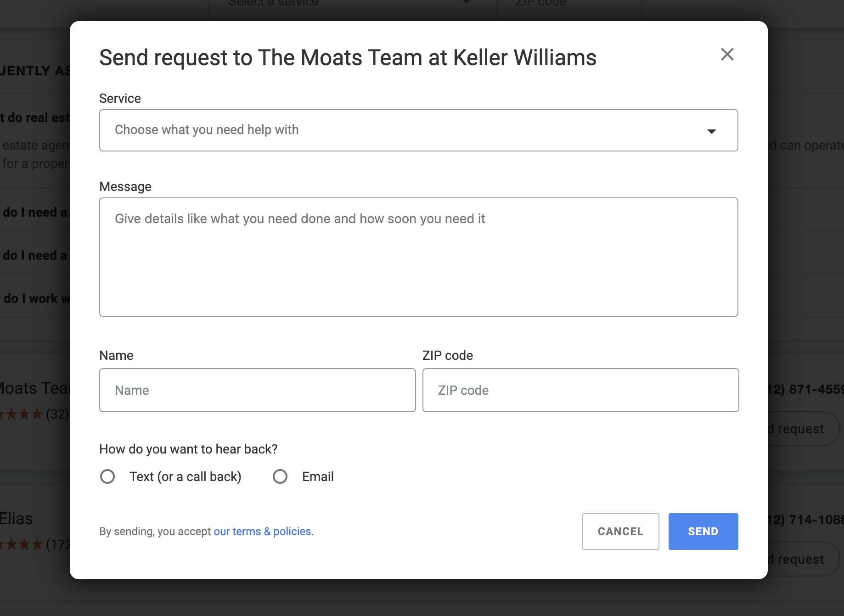Choose Email as the reply method

point(280,476)
